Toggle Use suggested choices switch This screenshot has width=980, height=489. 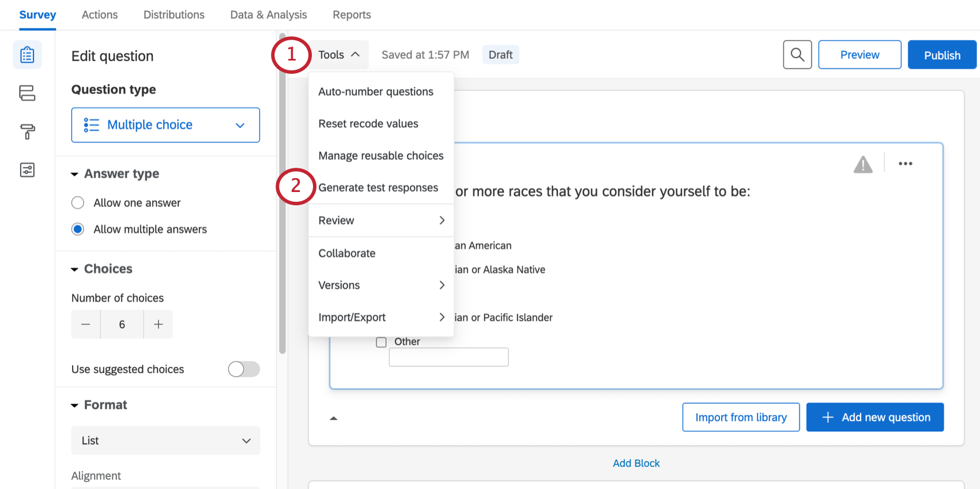click(243, 369)
